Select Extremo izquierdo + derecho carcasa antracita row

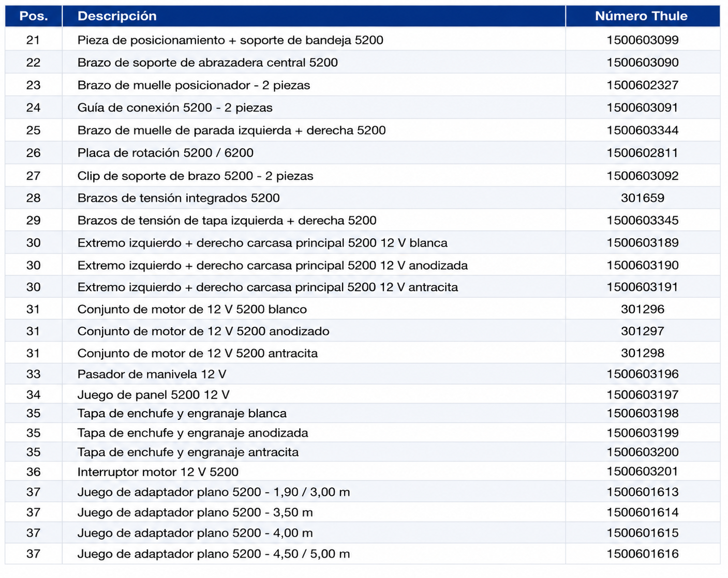click(x=362, y=287)
